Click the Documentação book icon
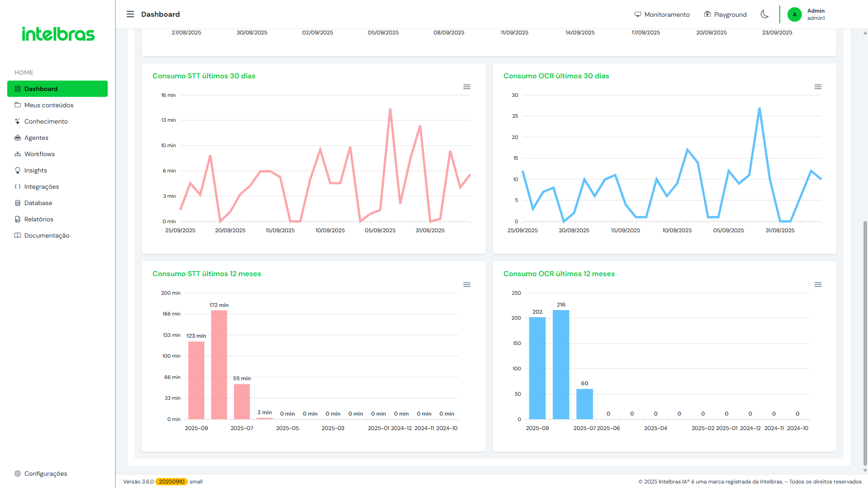Screen dimensions: 868x488 click(18, 235)
